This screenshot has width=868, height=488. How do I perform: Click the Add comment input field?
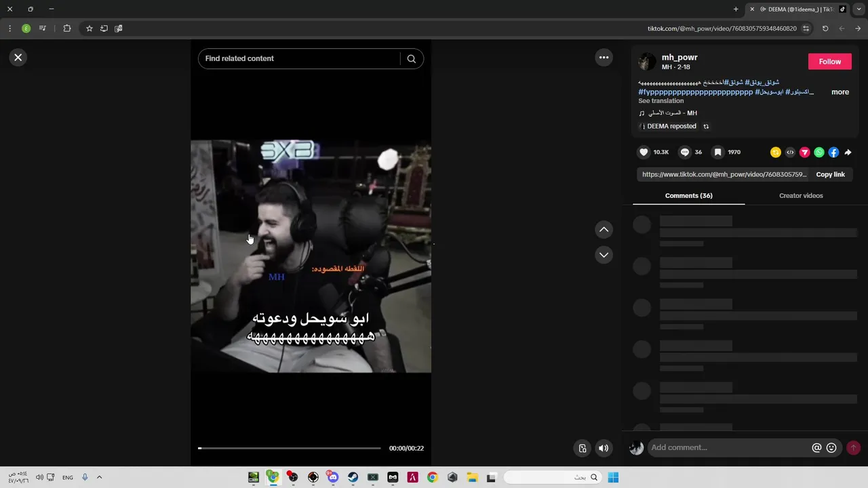730,447
